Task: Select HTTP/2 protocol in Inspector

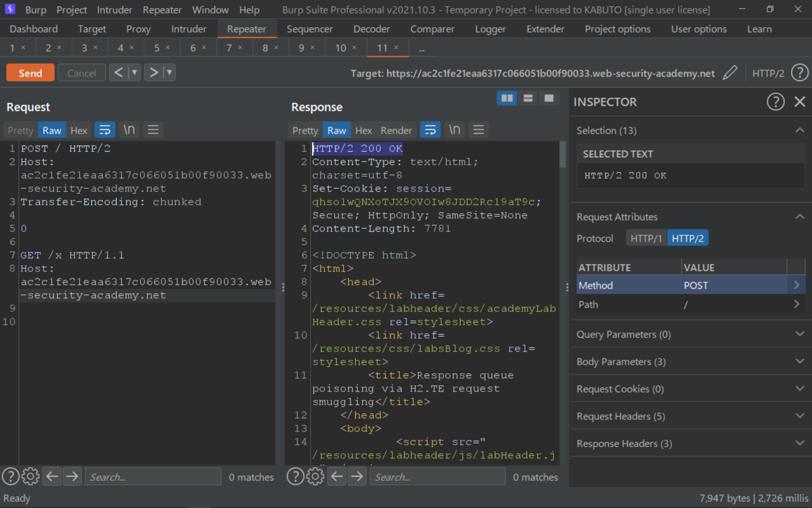Action: (688, 238)
